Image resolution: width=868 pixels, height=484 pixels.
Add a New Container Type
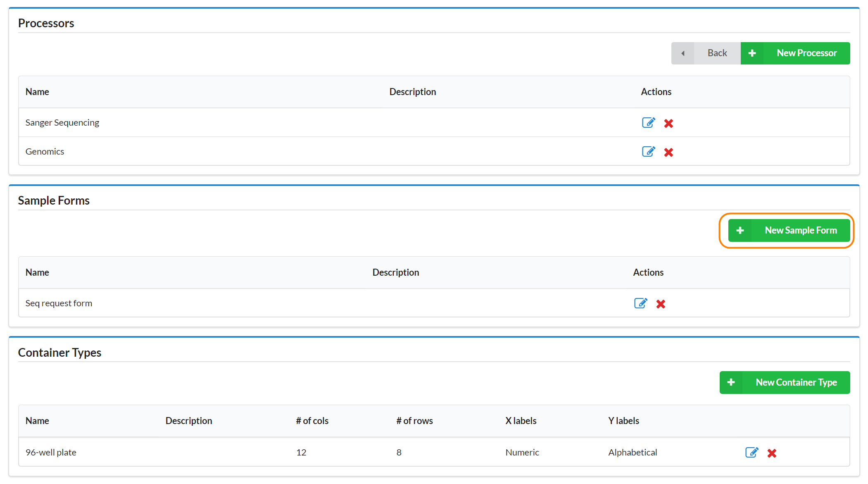pos(796,383)
